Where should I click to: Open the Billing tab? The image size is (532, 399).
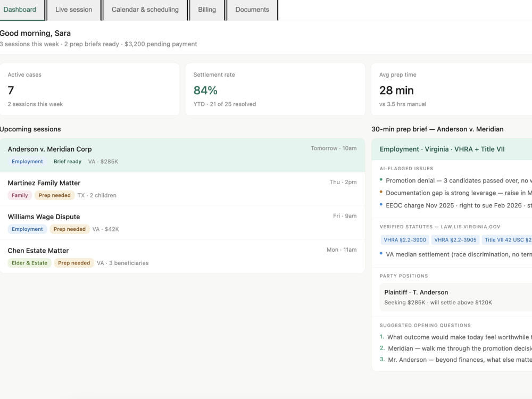tap(207, 10)
